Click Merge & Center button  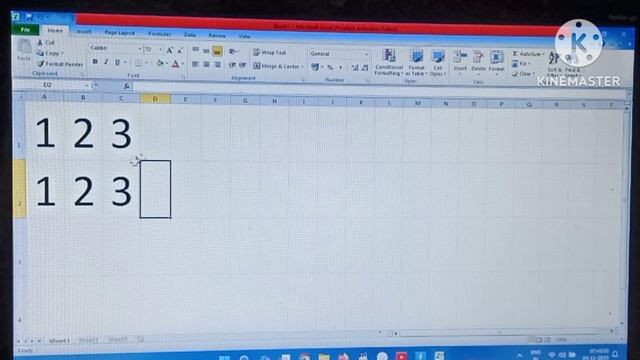(x=276, y=66)
